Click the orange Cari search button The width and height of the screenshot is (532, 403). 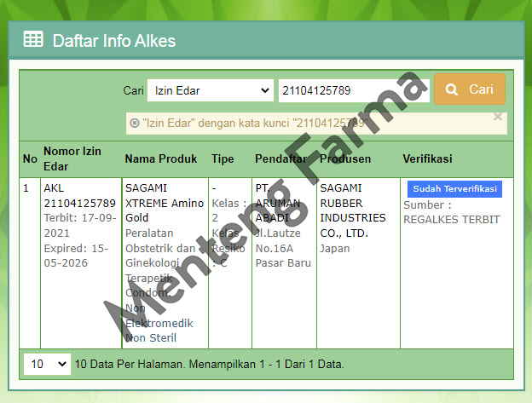[470, 89]
